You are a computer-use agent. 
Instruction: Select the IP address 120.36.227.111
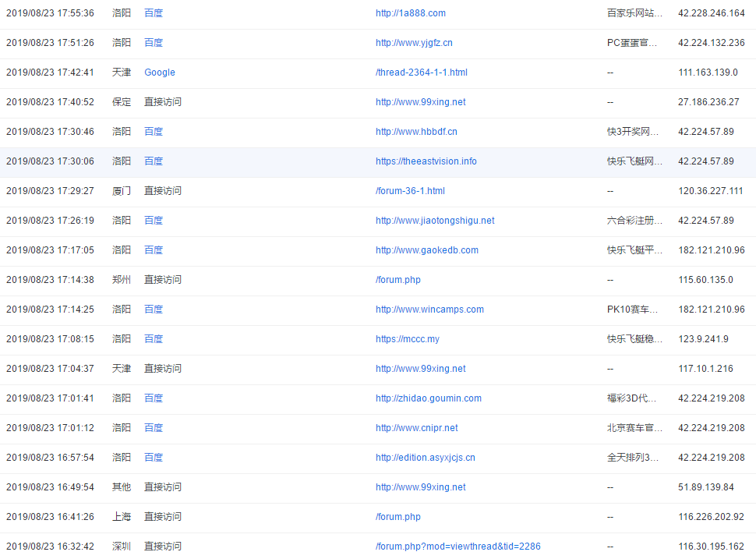coord(711,191)
